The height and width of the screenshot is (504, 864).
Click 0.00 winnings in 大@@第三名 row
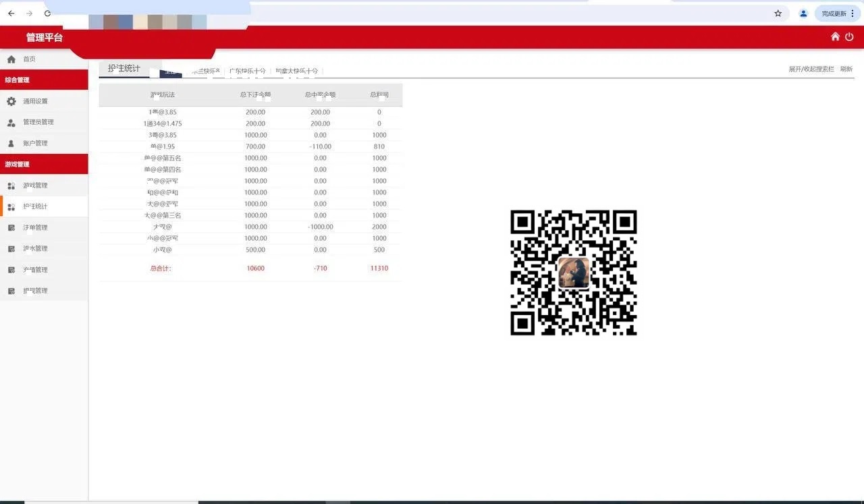tap(320, 215)
